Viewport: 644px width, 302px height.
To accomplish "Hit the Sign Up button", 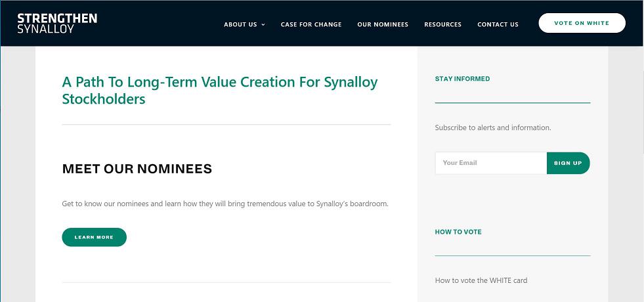I will pos(568,163).
